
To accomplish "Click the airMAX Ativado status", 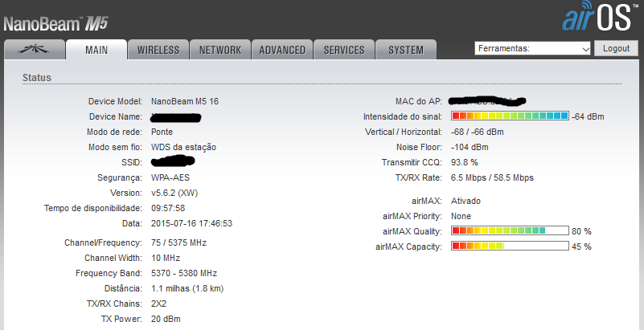I will click(x=466, y=201).
